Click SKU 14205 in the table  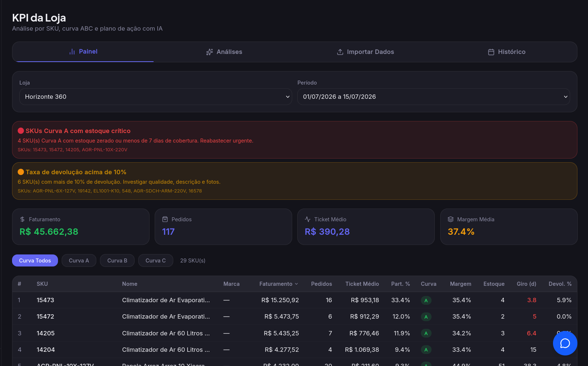pos(46,334)
